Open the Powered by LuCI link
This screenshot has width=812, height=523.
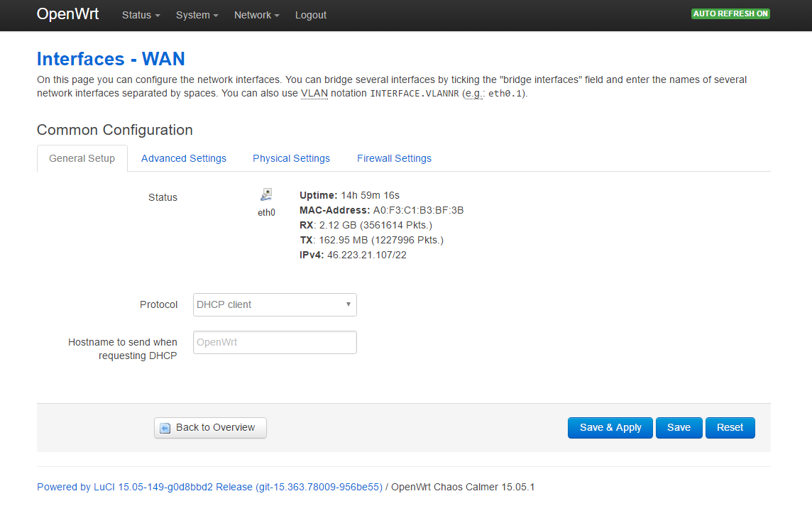[209, 487]
